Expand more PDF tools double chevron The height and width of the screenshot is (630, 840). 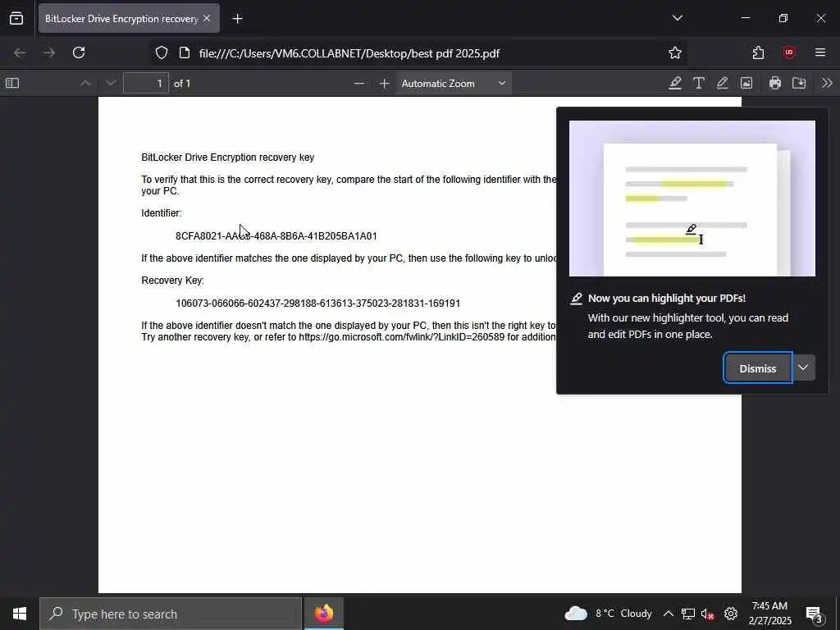827,83
